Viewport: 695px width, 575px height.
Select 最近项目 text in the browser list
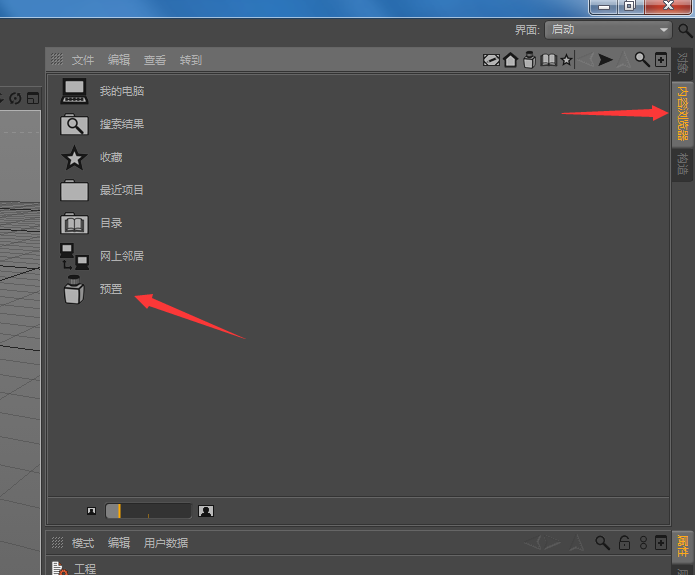point(122,190)
